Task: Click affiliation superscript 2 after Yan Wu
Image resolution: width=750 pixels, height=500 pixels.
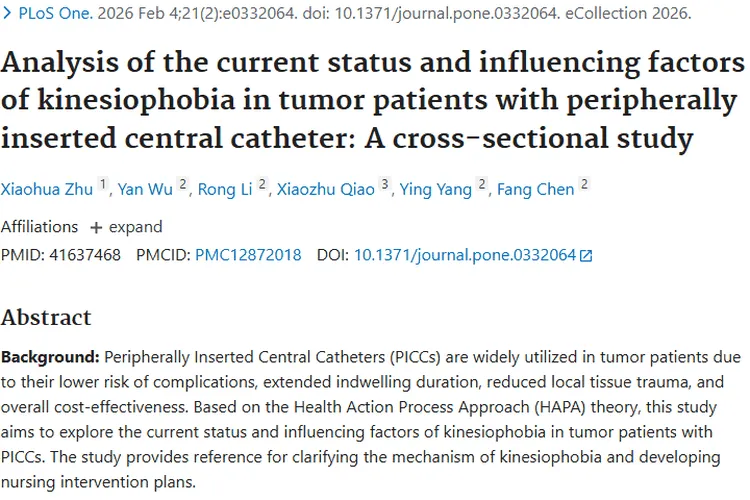Action: (x=184, y=185)
